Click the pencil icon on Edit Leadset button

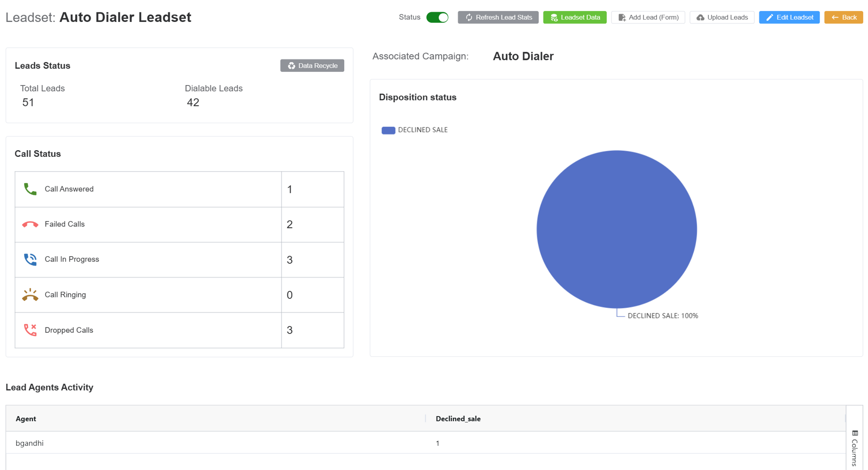pos(771,17)
